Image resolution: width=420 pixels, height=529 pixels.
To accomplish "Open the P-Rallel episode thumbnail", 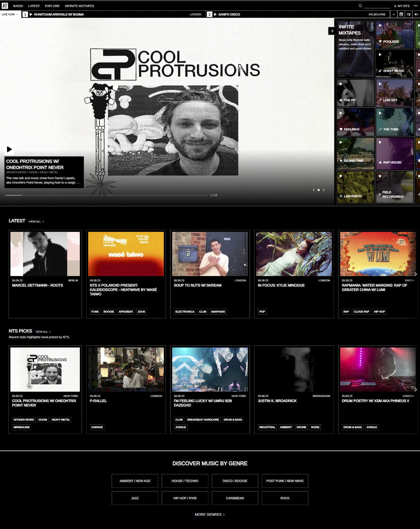I will [x=126, y=369].
